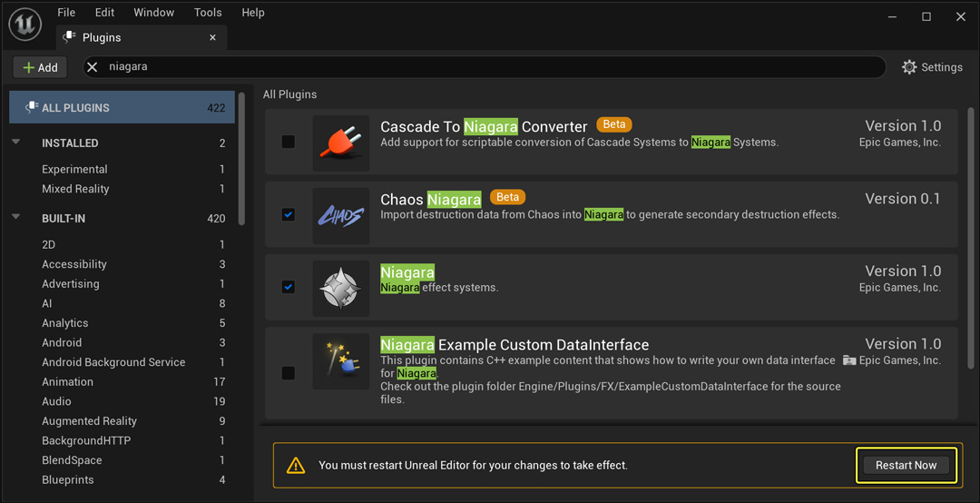980x503 pixels.
Task: Click the Restart Now button
Action: [x=906, y=466]
